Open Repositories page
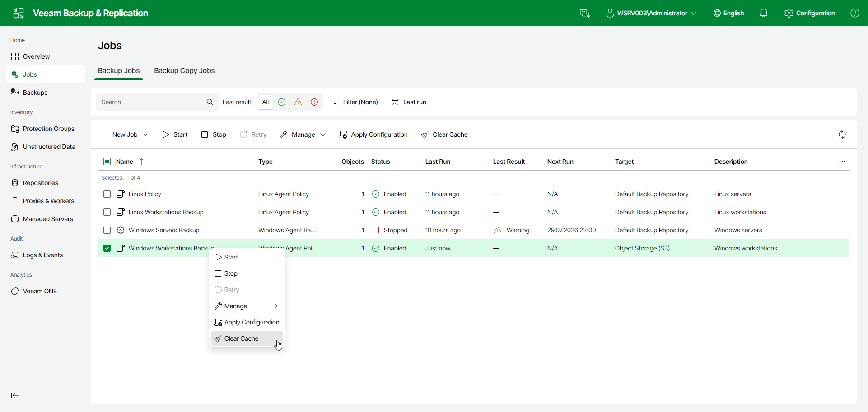Screen dimensions: 868x412 tap(45, 183)
